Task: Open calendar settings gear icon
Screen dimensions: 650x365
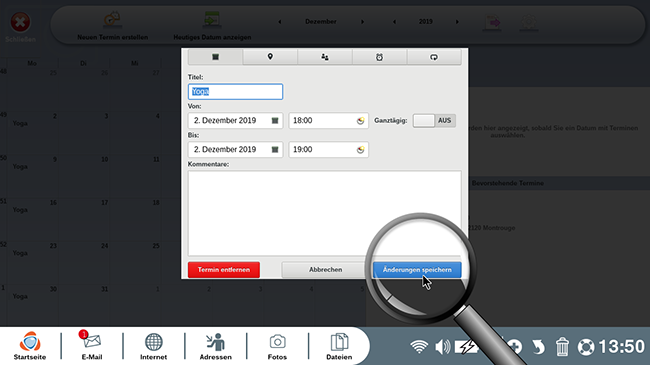Action: click(529, 22)
